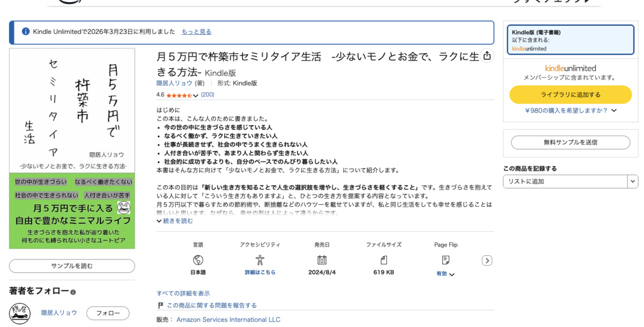
Task: Click the author avatar for 隠居人リョウ
Action: [20, 314]
